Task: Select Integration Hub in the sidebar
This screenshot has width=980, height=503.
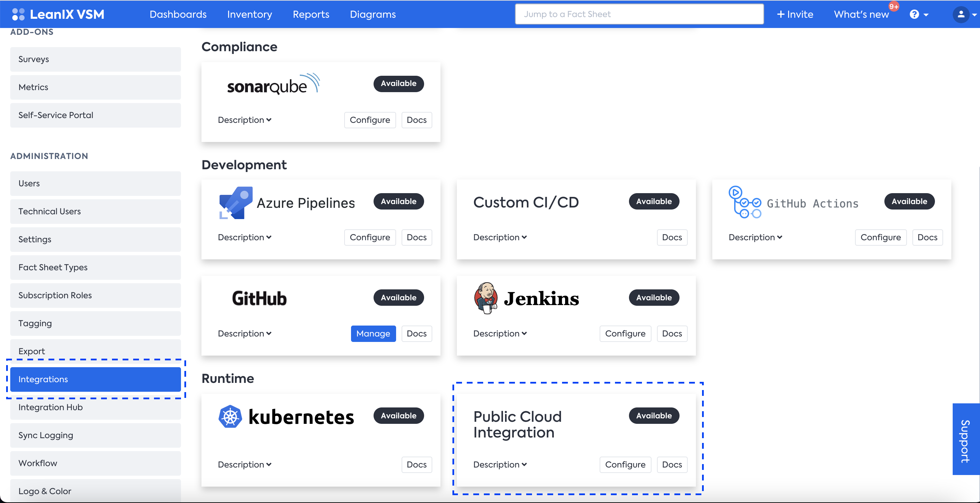Action: click(95, 407)
